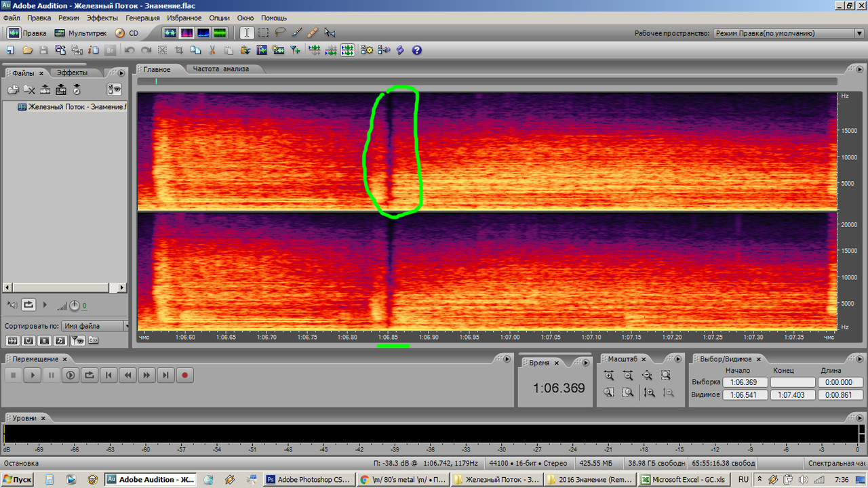Viewport: 868px width, 488px height.
Task: Activate Edit view (Правка) button
Action: pos(27,33)
